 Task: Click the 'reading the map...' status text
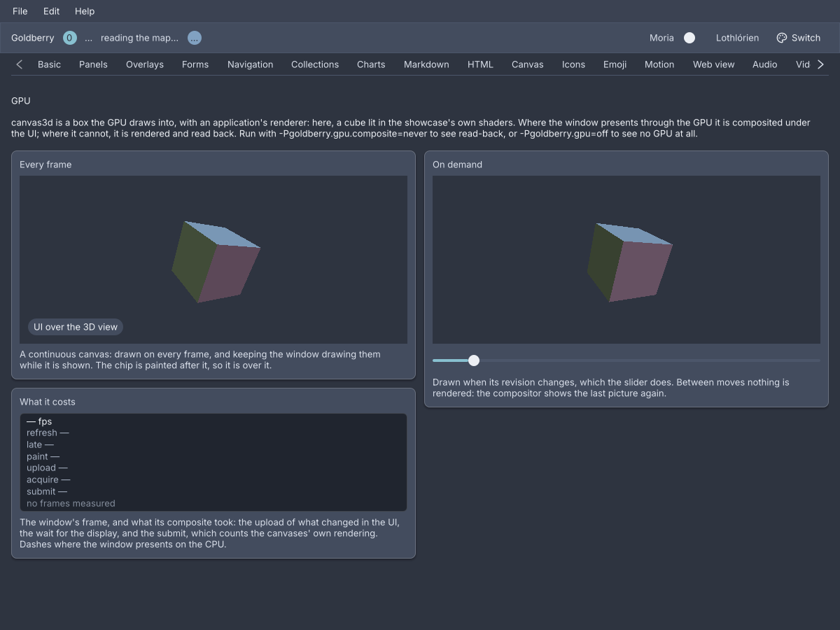[139, 38]
